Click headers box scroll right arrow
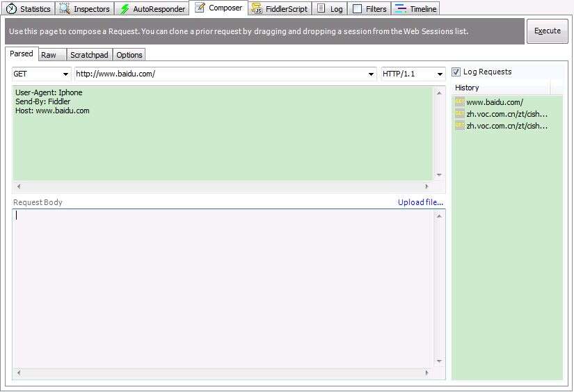 (x=426, y=186)
